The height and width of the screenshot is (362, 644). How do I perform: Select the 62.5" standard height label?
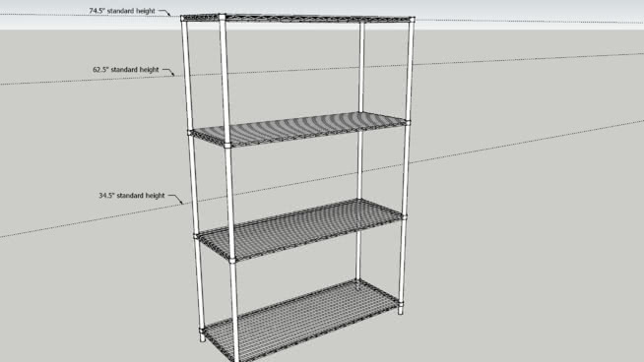pyautogui.click(x=125, y=70)
